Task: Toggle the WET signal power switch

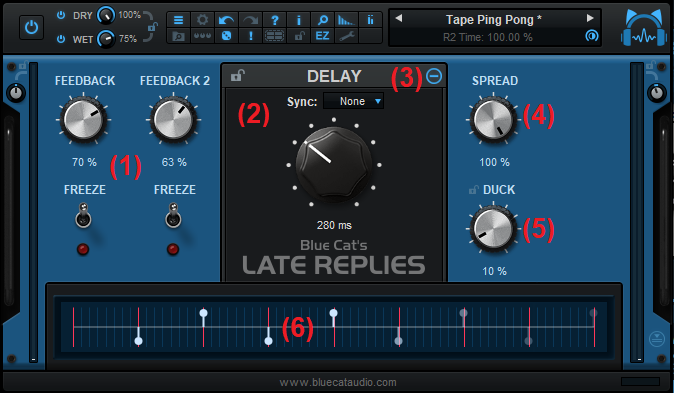Action: 61,39
